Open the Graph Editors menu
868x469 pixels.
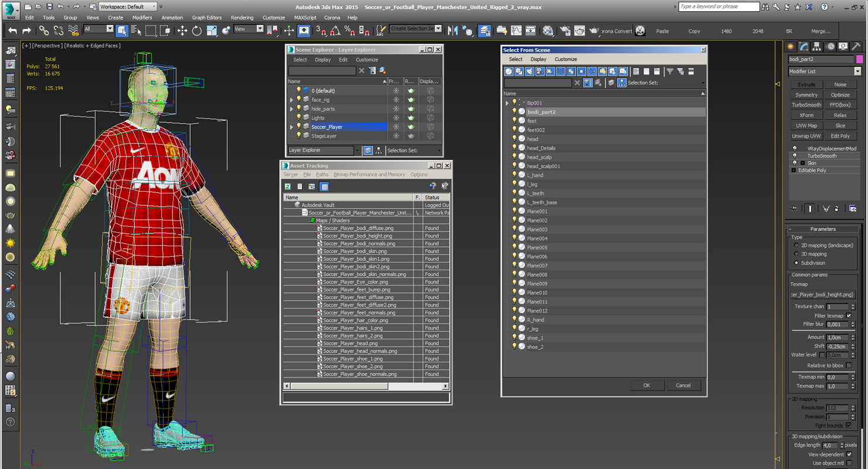[x=207, y=18]
